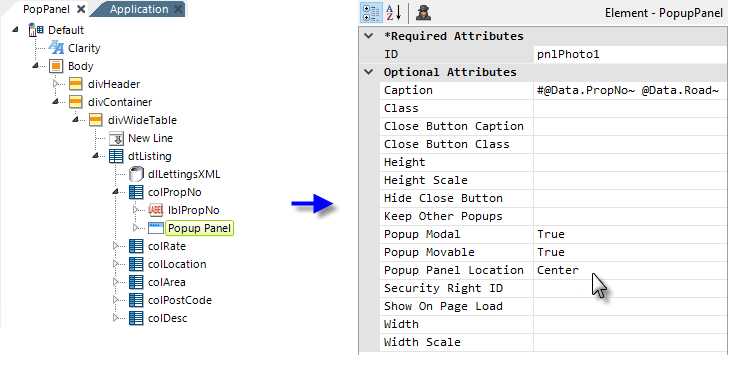Click the colPropNo column icon

pos(136,192)
